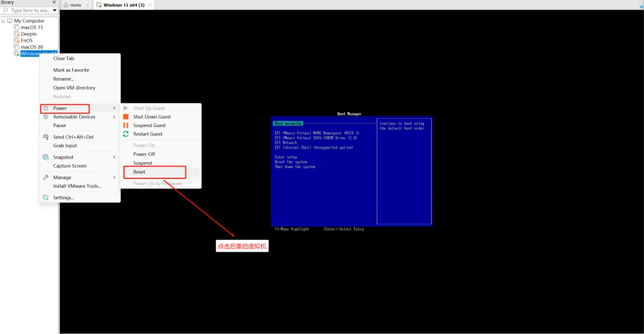Screen dimensions: 644x334
Task: Choose Capture Screen
Action: 70,166
